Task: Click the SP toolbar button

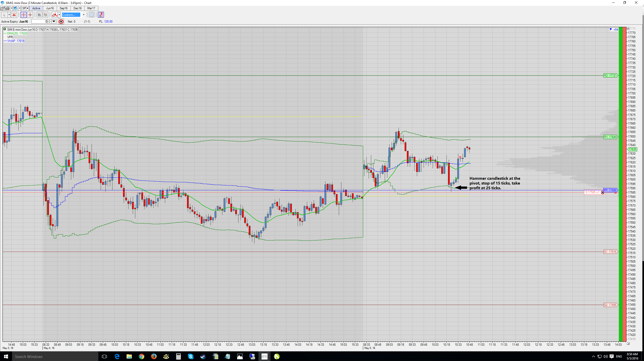Action: coord(24,8)
